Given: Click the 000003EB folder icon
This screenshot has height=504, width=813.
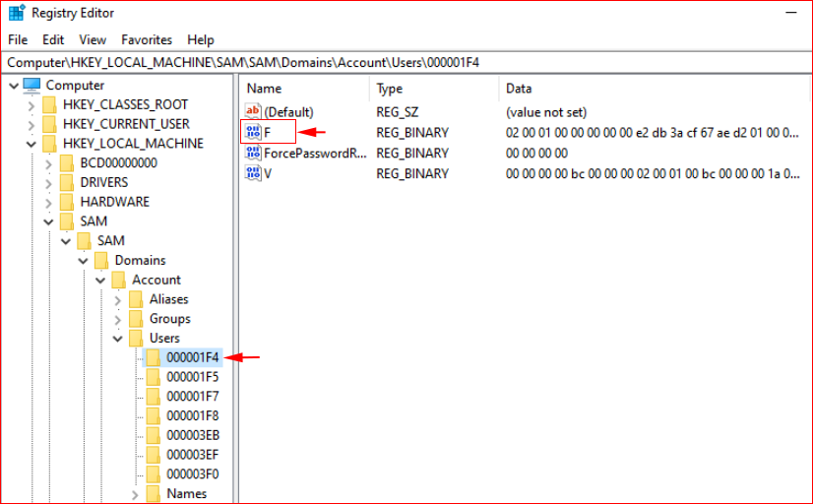Looking at the screenshot, I should 153,435.
